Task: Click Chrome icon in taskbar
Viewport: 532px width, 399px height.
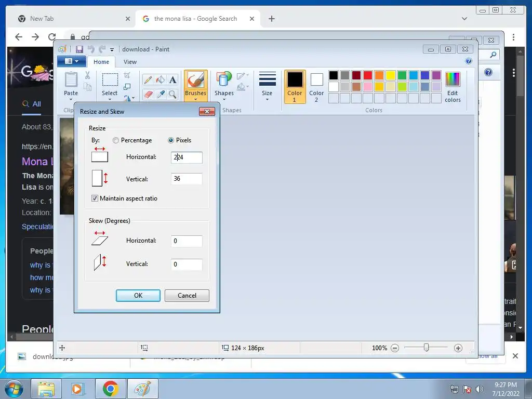Action: (110, 389)
